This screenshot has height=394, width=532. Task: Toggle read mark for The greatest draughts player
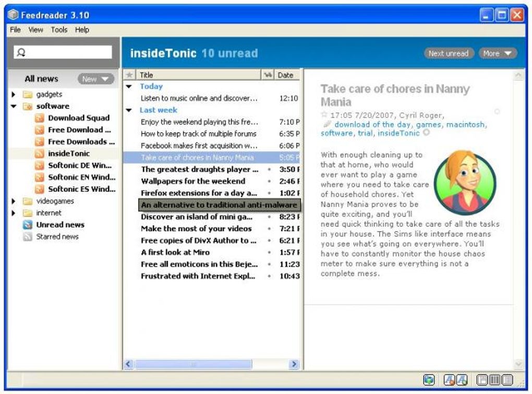[x=269, y=170]
